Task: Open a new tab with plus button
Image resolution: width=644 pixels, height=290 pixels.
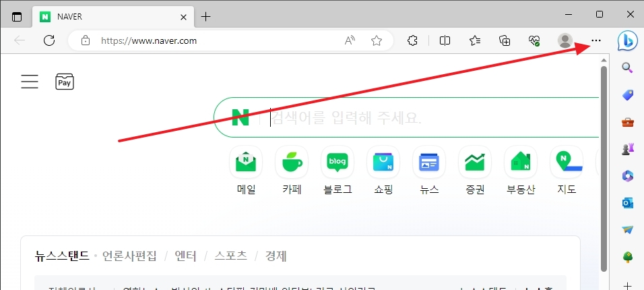Action: (205, 16)
